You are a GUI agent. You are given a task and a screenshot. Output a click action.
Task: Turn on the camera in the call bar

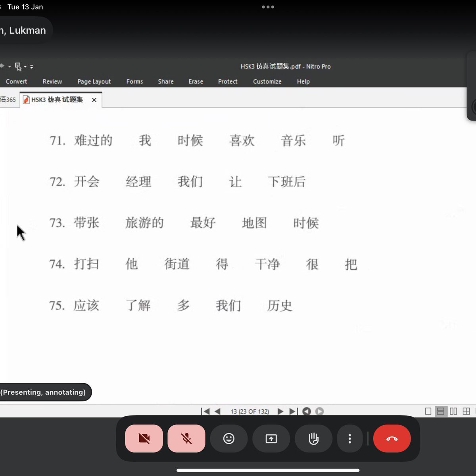(144, 438)
